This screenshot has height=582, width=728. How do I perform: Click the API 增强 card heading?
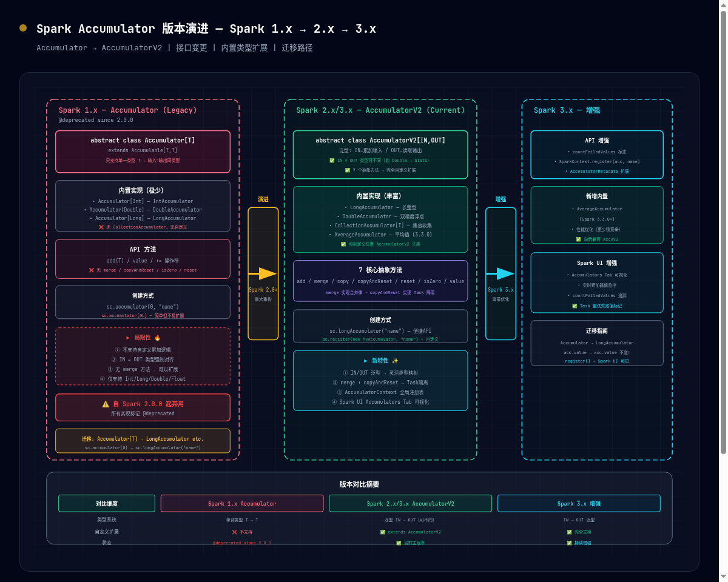click(x=597, y=141)
